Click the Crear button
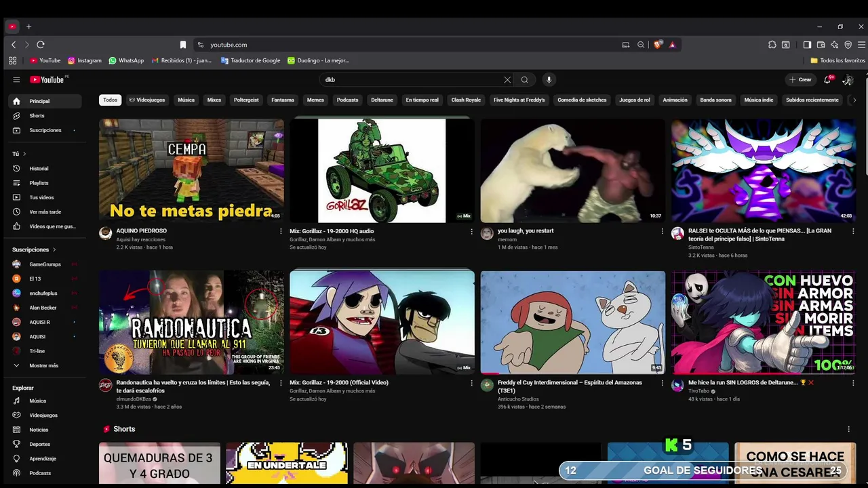 click(800, 80)
